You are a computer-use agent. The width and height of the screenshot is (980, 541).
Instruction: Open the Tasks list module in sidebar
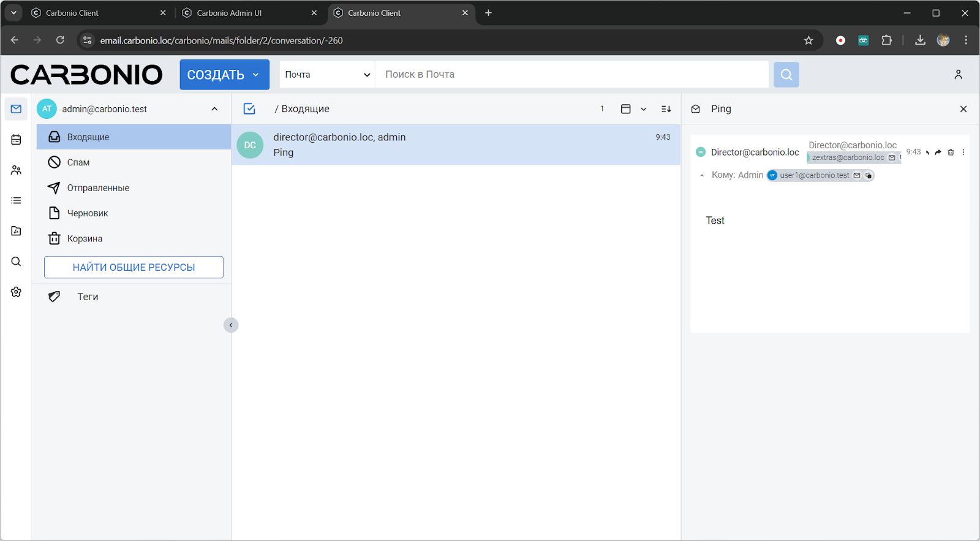pyautogui.click(x=16, y=200)
